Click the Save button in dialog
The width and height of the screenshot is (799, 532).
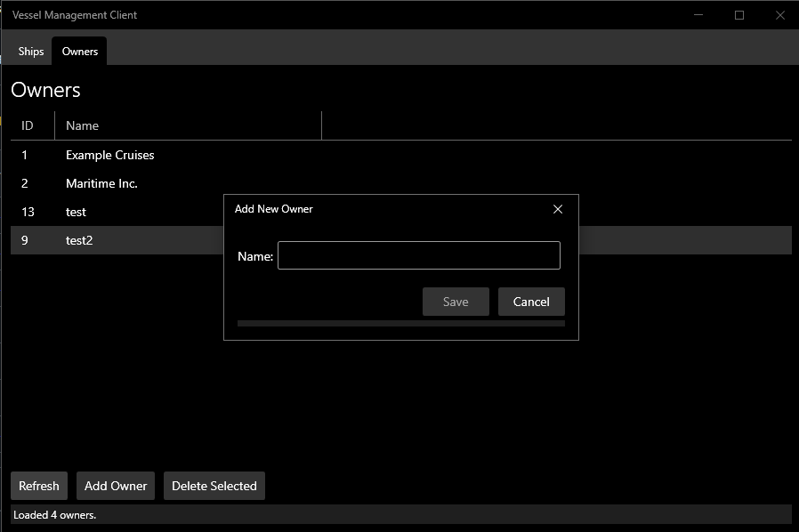tap(456, 302)
